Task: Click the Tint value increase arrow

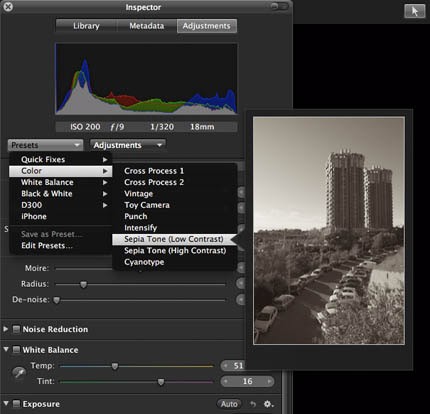Action: [x=269, y=381]
